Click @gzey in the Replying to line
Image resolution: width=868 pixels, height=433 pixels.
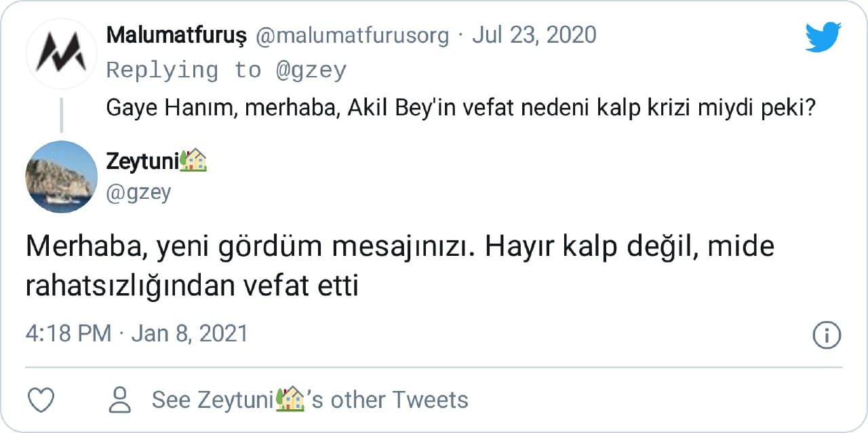pos(311,70)
